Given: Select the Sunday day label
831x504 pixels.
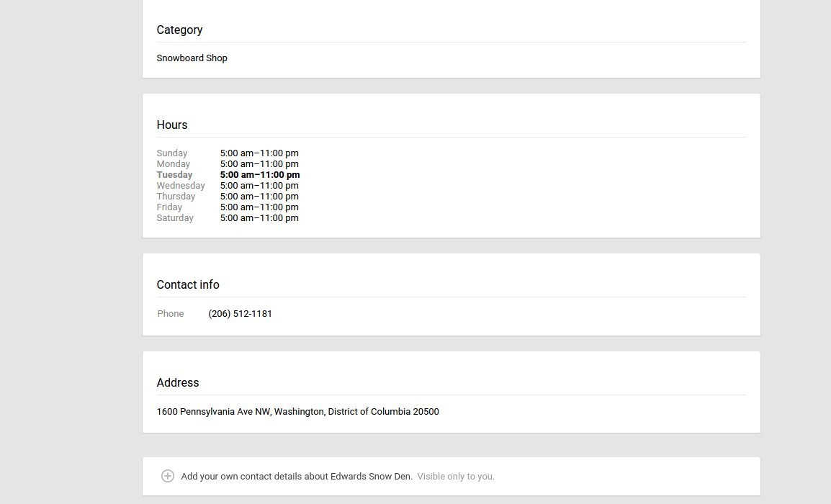Looking at the screenshot, I should (x=172, y=153).
